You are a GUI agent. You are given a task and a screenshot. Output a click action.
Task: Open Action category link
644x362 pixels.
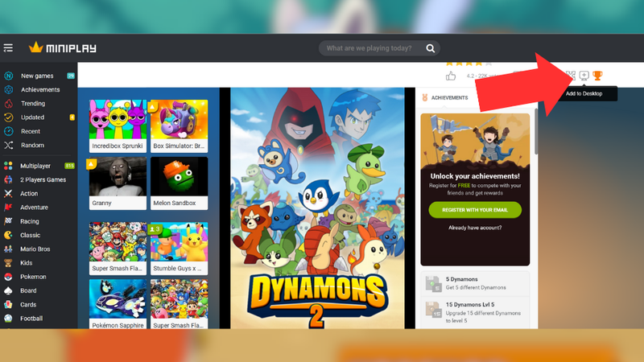click(x=29, y=194)
